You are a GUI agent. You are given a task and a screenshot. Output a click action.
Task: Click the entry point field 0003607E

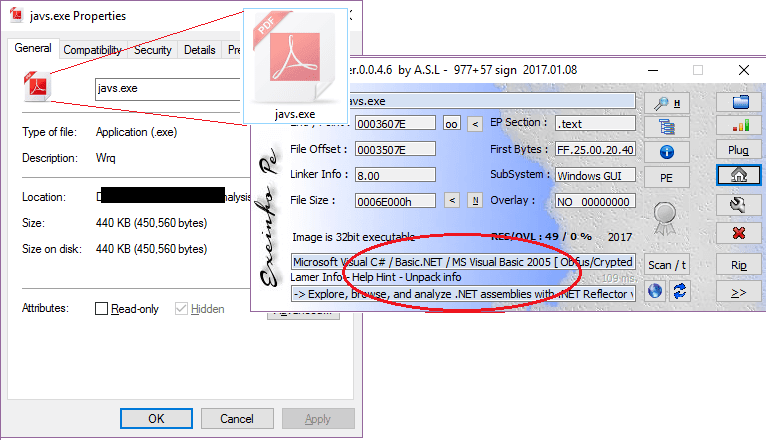click(x=395, y=123)
